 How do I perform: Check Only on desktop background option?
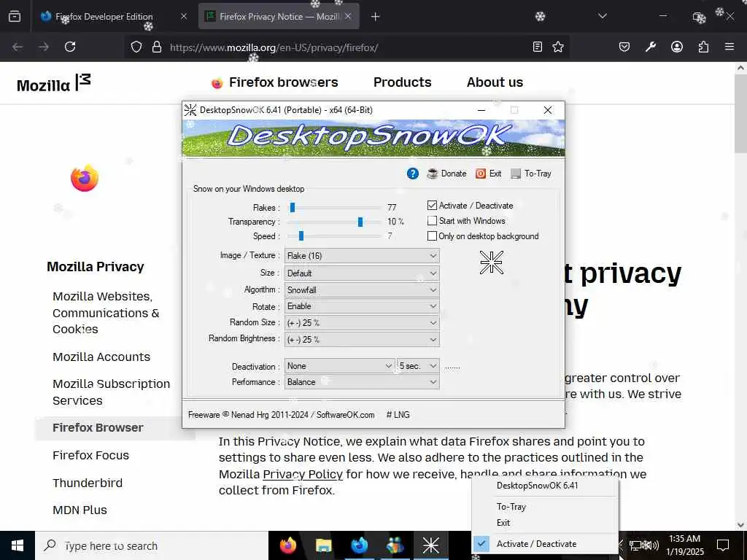[432, 236]
